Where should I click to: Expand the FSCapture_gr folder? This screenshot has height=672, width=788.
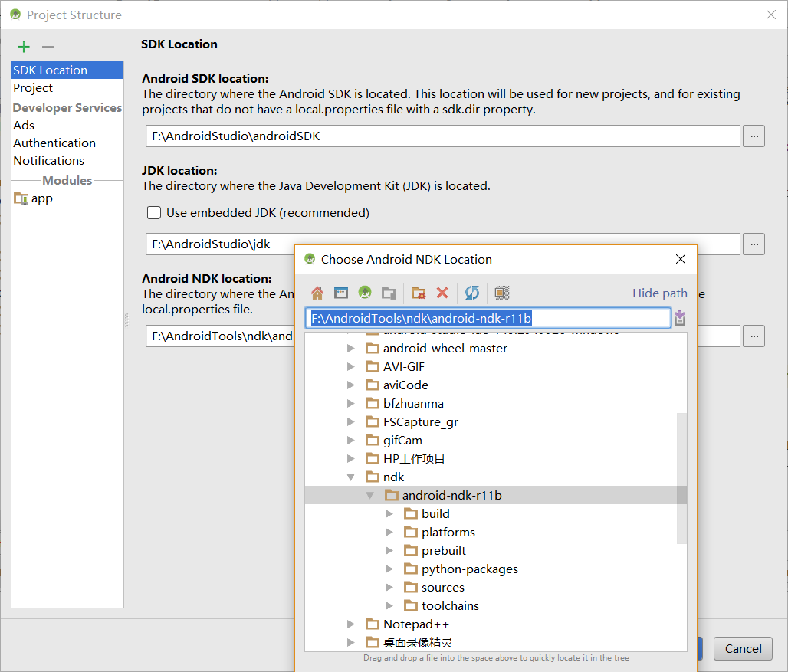coord(351,422)
